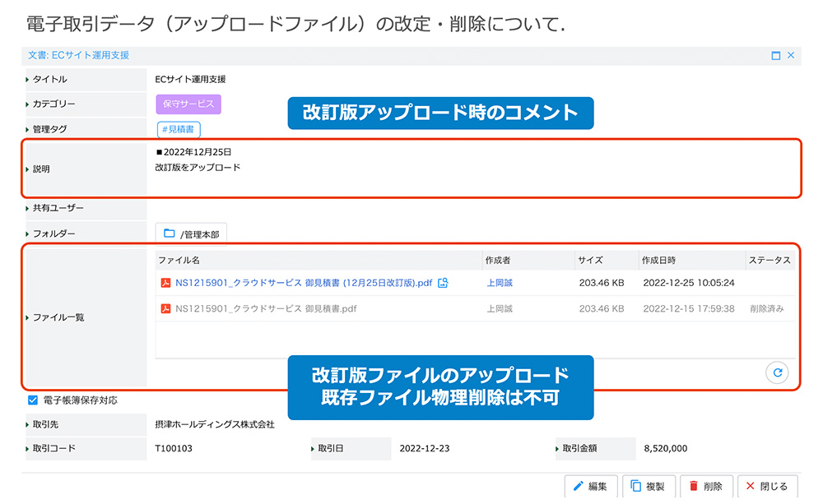Click the PDF icon of the 12月25日改訂版 file
Image resolution: width=823 pixels, height=504 pixels.
tap(165, 283)
